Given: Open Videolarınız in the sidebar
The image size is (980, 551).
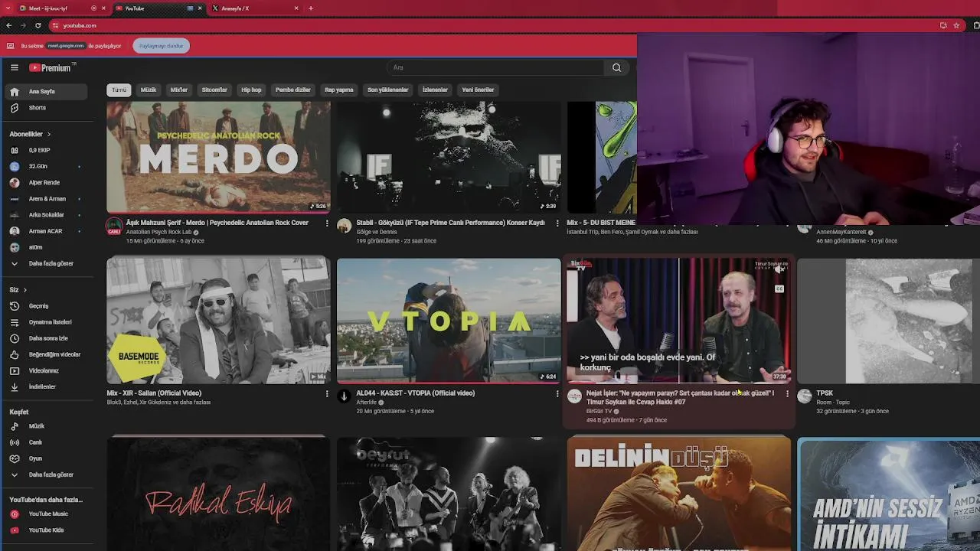Looking at the screenshot, I should [x=46, y=370].
